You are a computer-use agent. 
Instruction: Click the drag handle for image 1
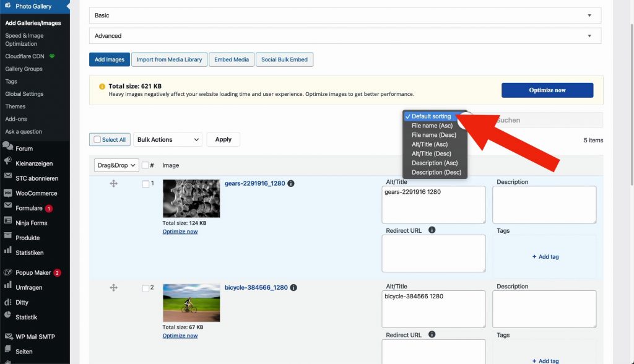pos(113,184)
